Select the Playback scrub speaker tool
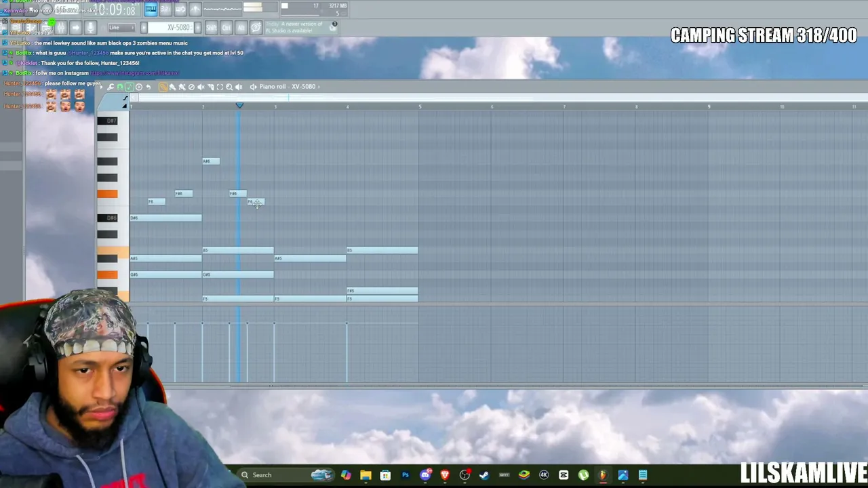The image size is (868, 488). click(239, 87)
